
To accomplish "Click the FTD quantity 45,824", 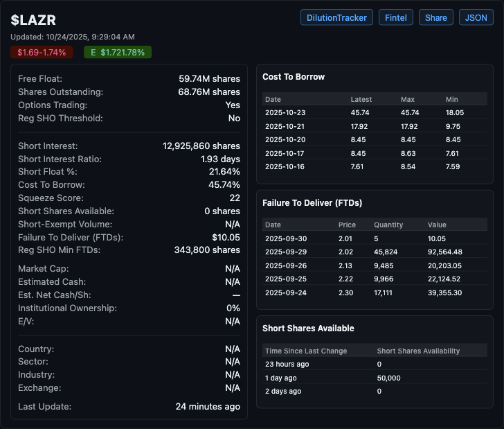I will [x=386, y=252].
